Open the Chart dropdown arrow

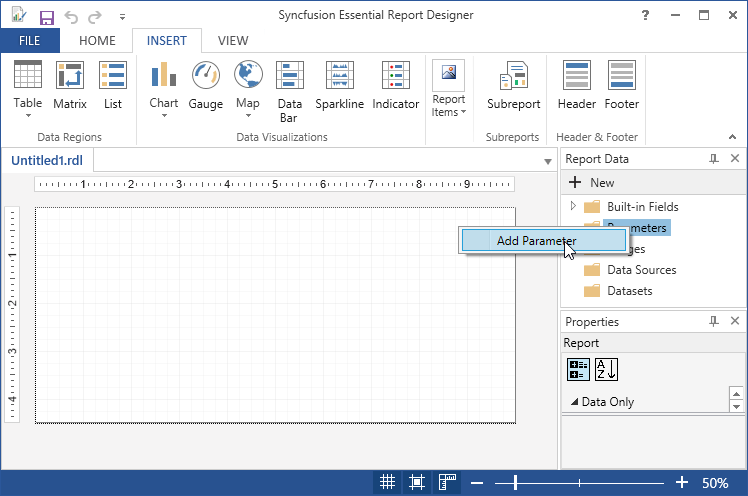click(x=164, y=116)
